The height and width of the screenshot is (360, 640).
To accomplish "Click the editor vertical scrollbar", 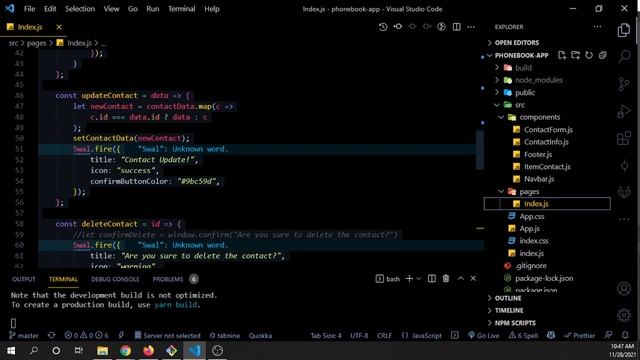I will pyautogui.click(x=480, y=149).
